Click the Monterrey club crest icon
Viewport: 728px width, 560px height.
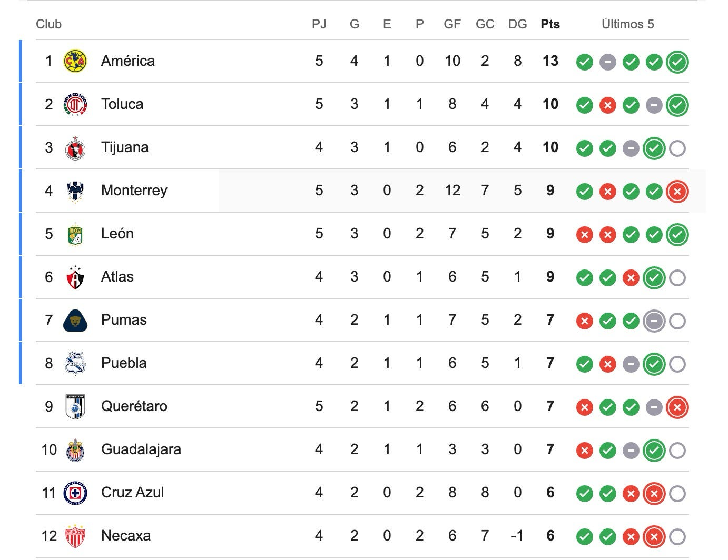[x=75, y=191]
